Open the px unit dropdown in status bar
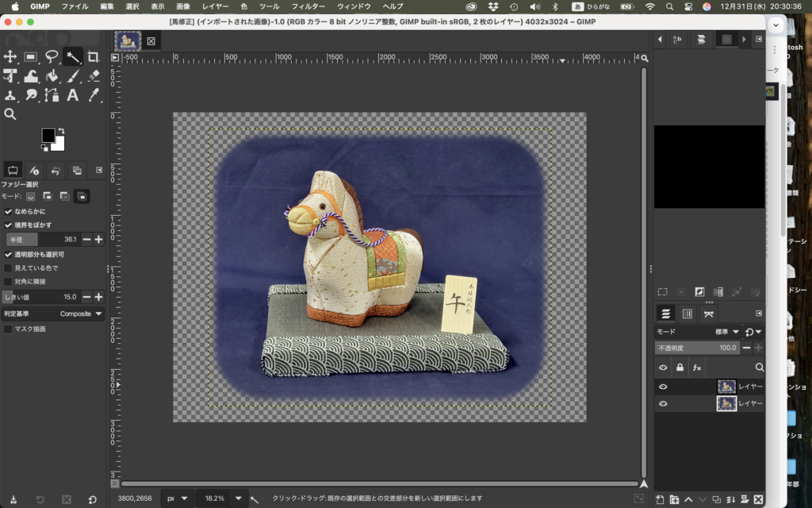This screenshot has height=508, width=812. [x=178, y=498]
